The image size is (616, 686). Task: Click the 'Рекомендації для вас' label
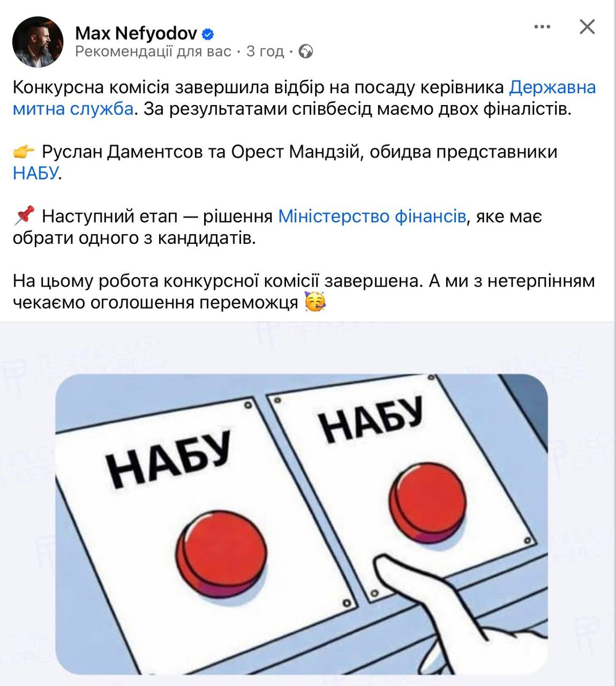pyautogui.click(x=153, y=51)
